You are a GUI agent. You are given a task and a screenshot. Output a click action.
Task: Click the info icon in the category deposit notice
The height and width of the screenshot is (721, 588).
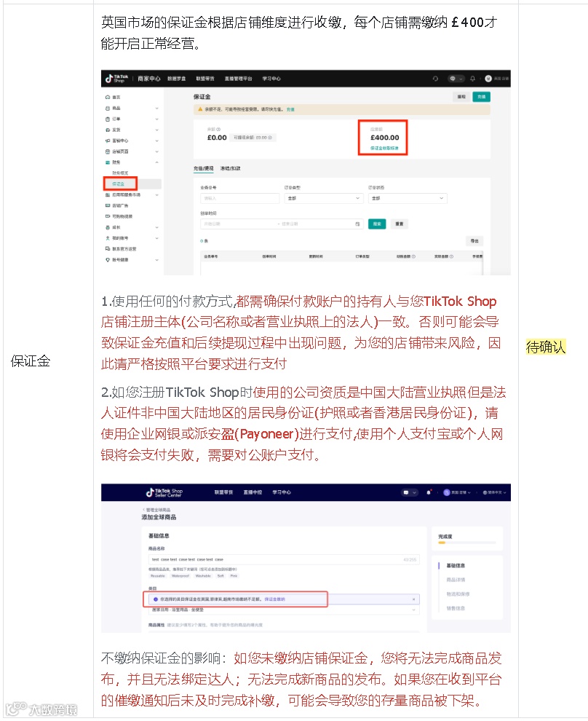tap(156, 599)
